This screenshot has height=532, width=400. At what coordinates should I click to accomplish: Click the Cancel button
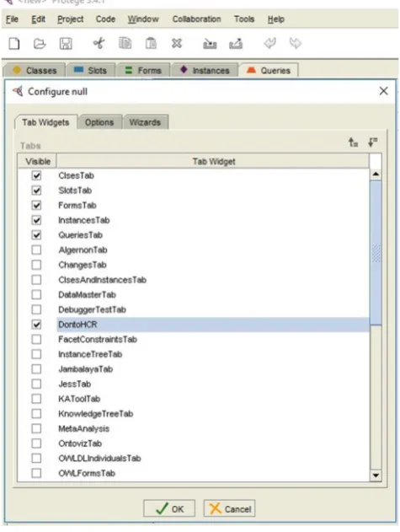click(230, 508)
